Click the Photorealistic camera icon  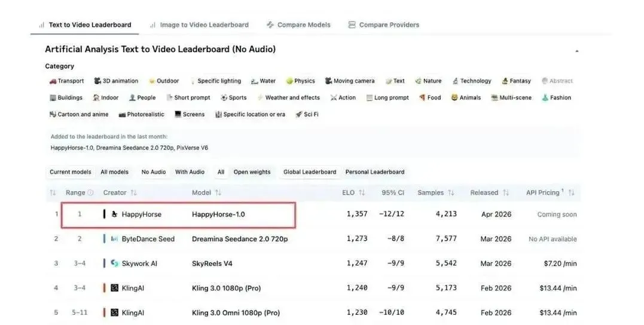click(122, 115)
